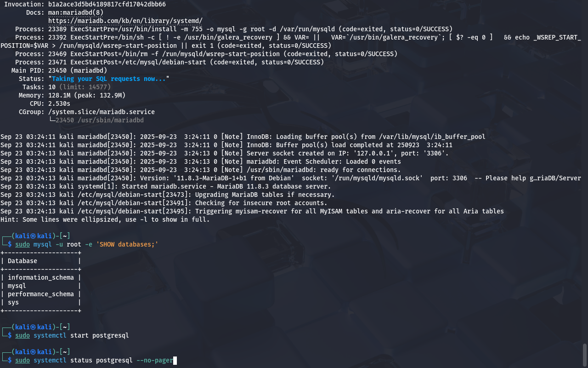Click the 'Hint: Some lines were ellipsized' line

tap(105, 219)
